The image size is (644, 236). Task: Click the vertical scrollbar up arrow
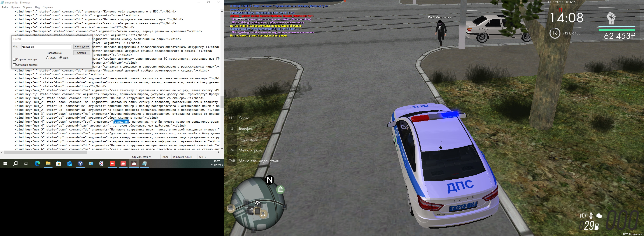(x=222, y=12)
